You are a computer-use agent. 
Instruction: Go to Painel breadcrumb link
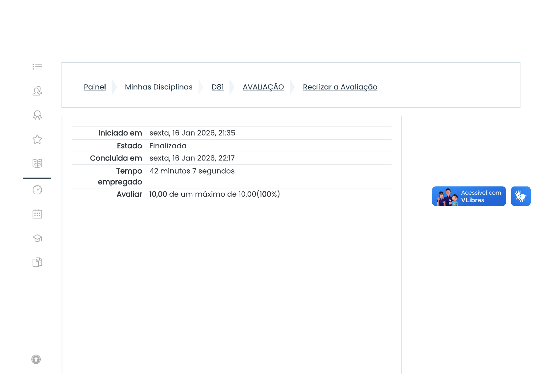tap(95, 87)
